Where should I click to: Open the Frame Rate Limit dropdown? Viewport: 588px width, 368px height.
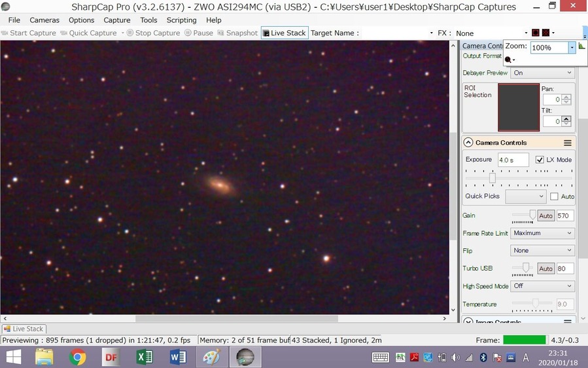(x=542, y=233)
